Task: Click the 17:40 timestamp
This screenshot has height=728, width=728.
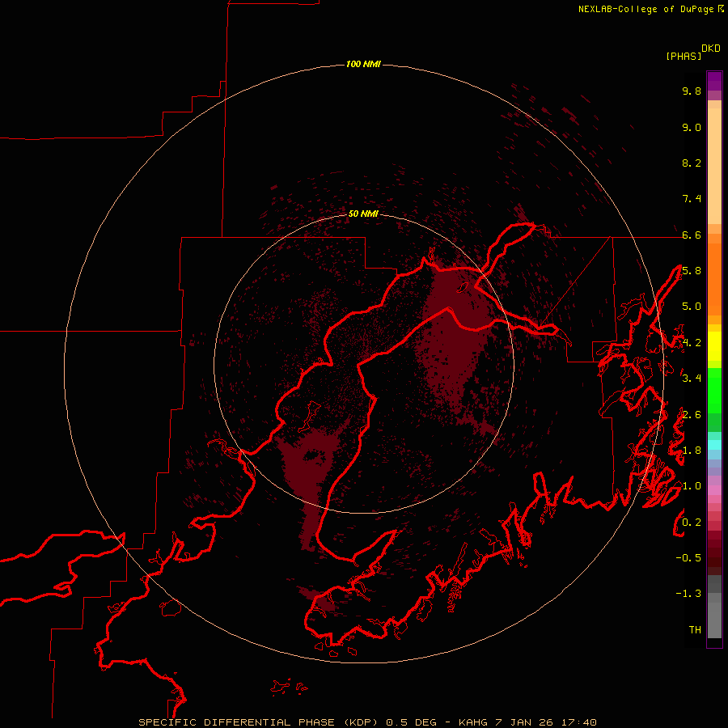Action: pyautogui.click(x=578, y=722)
